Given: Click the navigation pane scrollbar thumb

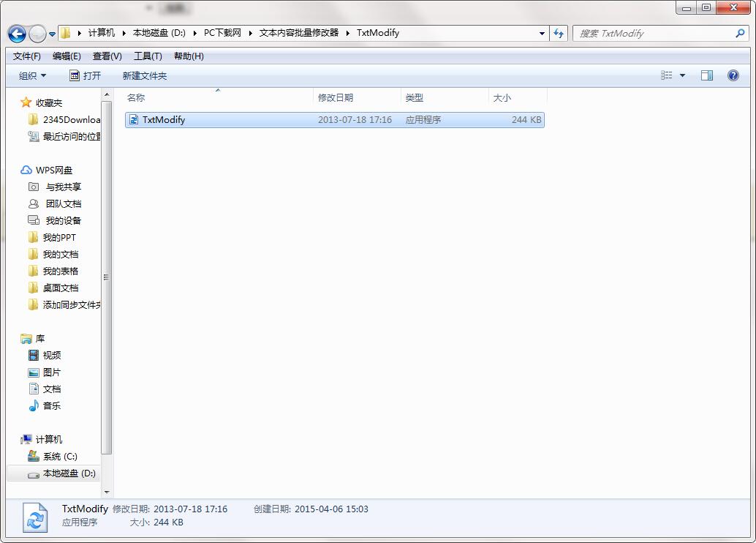Looking at the screenshot, I should point(107,277).
